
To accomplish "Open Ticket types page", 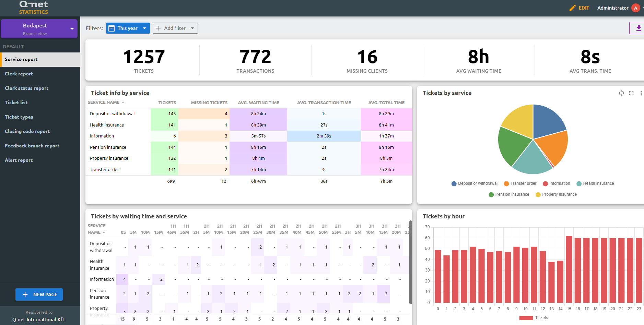I will 40,117.
